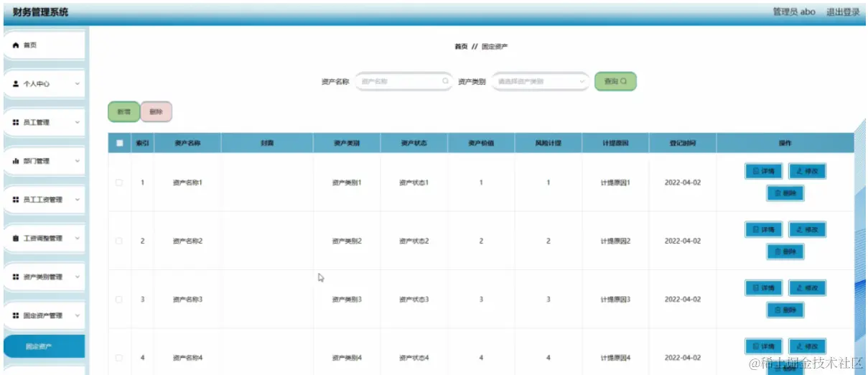Check the box for row 资产名称1

pyautogui.click(x=119, y=182)
